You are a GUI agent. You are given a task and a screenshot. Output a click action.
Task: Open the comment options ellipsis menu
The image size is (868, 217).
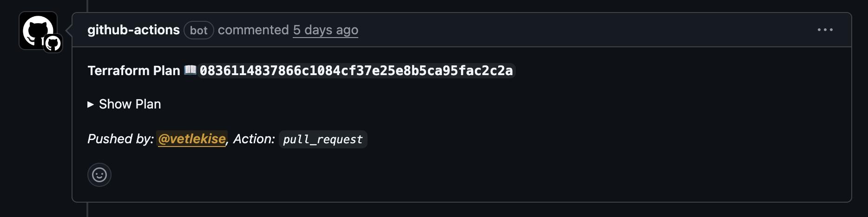[x=825, y=30]
